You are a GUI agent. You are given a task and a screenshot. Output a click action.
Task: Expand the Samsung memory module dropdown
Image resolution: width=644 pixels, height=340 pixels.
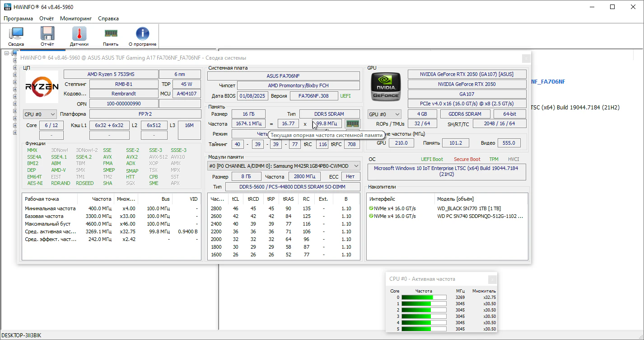click(x=356, y=166)
